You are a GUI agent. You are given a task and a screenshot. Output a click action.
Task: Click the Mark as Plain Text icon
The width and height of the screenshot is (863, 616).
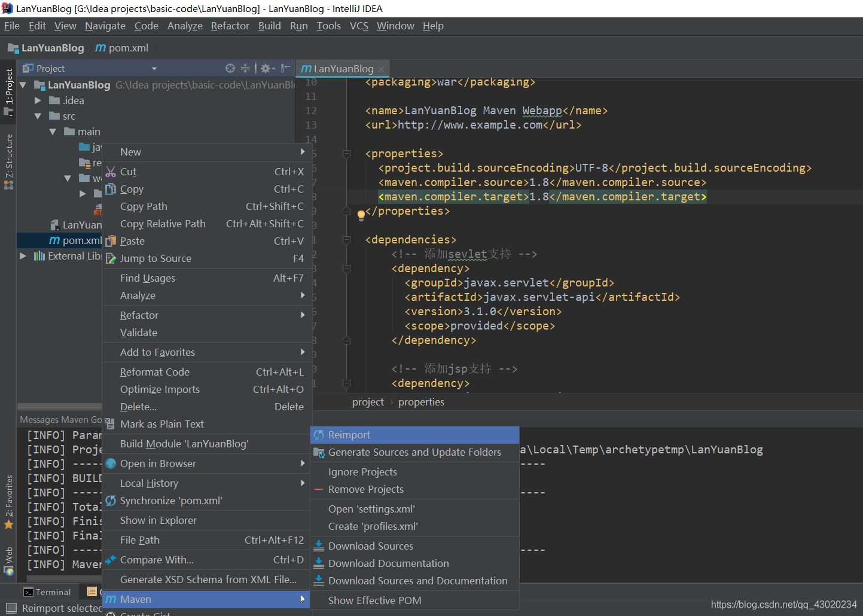click(x=110, y=424)
